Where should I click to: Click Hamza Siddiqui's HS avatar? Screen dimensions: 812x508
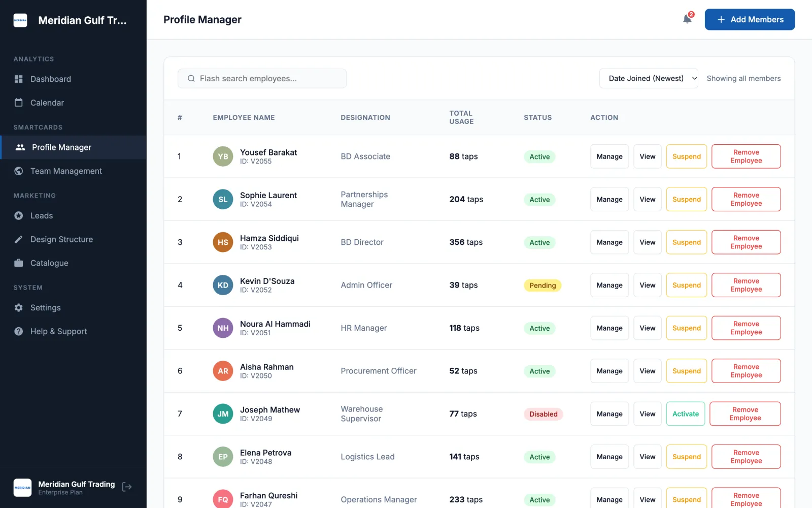click(223, 242)
